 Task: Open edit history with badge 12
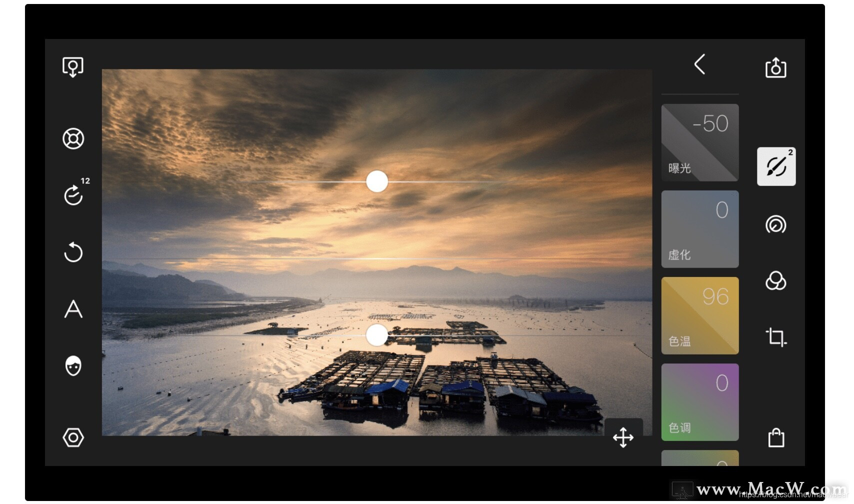(76, 191)
